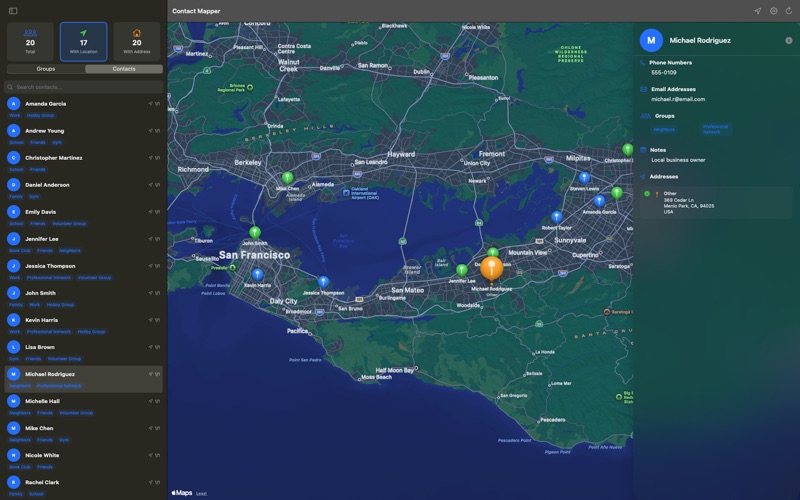This screenshot has height=500, width=800.
Task: Click Professional Network tag under Jessica Thompson
Action: (49, 278)
